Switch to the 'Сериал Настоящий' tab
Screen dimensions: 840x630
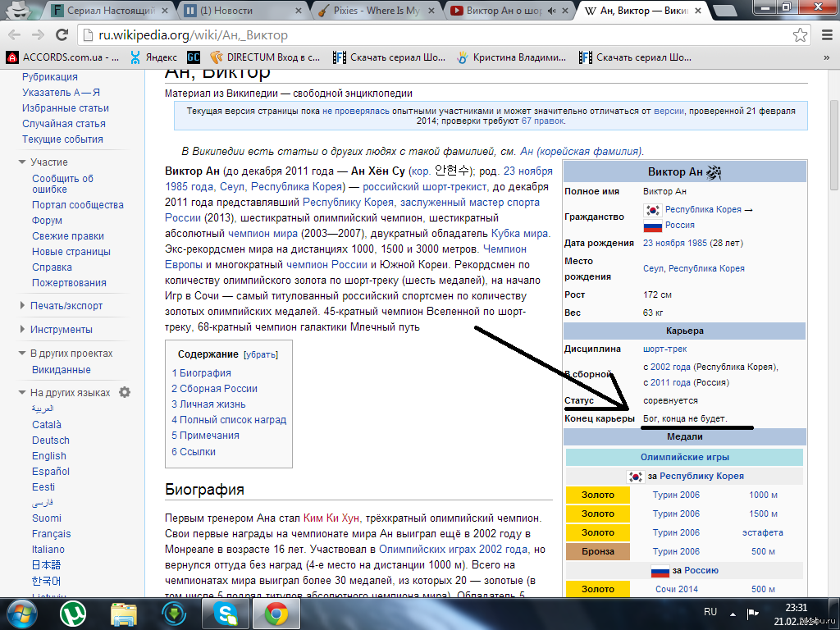coord(110,11)
